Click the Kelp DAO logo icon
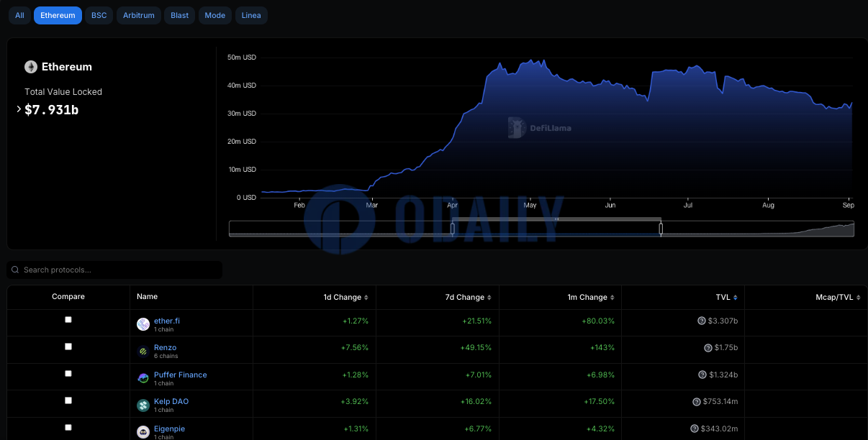Screen dimensions: 868x440 coord(143,405)
